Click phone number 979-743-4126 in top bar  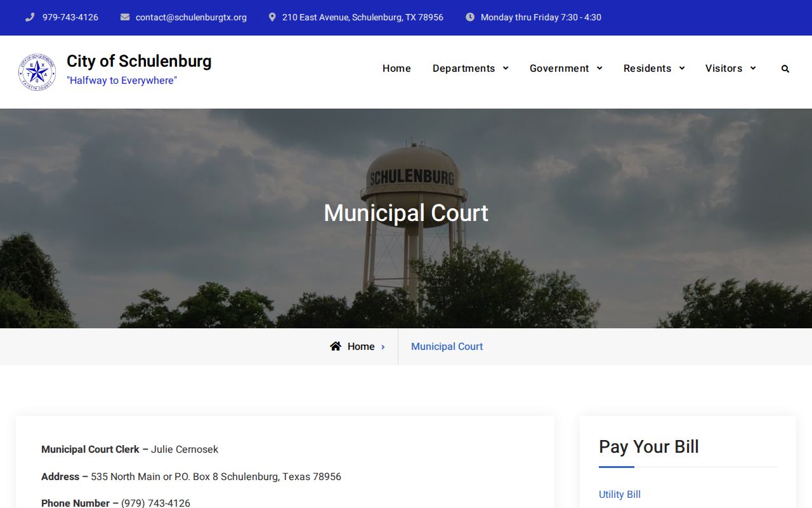point(70,17)
